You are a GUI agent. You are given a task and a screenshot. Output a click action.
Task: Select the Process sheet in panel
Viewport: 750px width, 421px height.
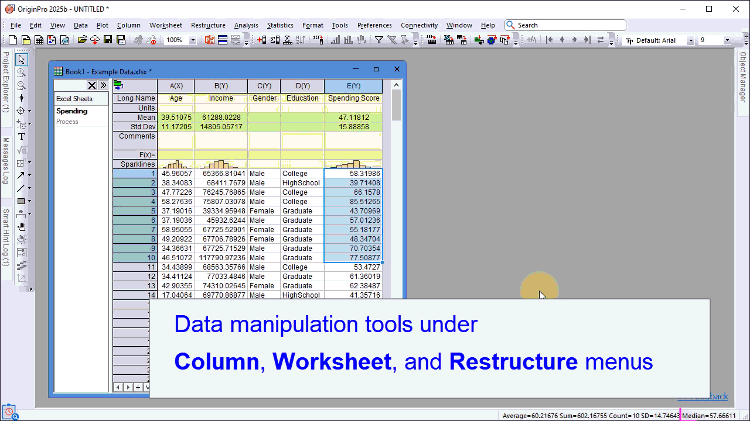[67, 121]
